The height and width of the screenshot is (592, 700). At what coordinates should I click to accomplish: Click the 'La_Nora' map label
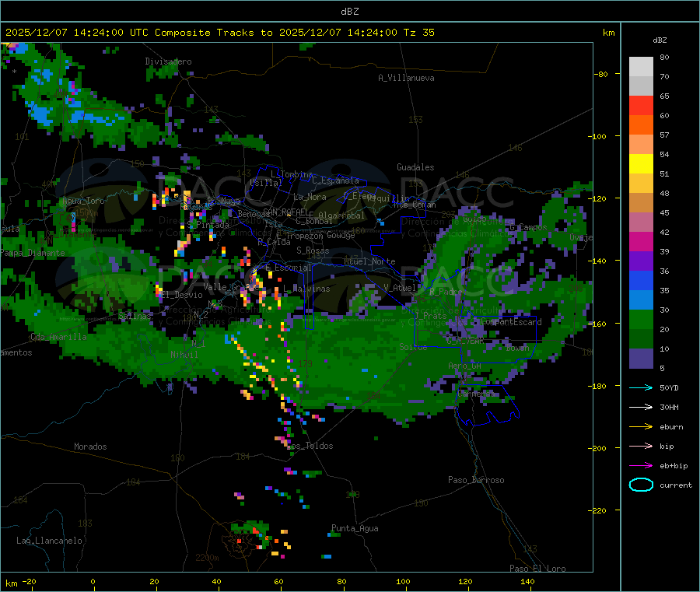point(310,197)
